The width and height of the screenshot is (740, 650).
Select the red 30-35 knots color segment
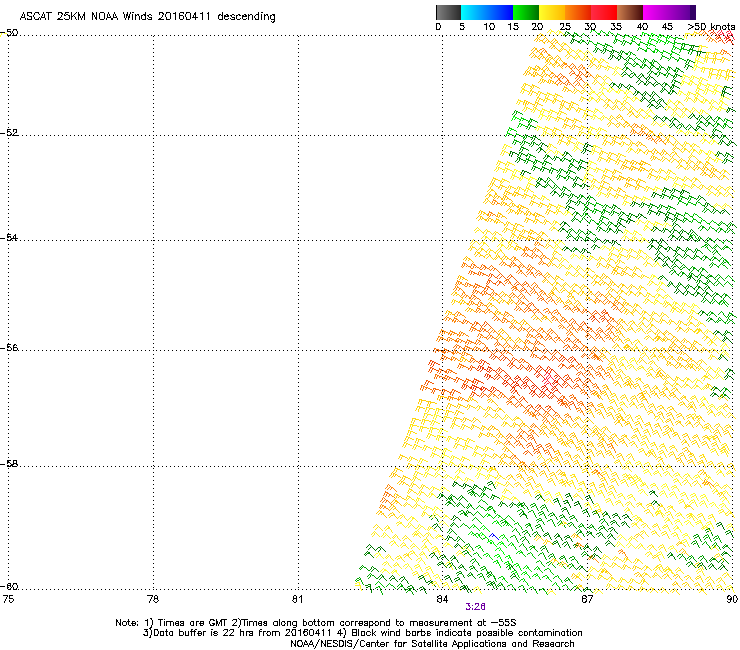click(604, 12)
